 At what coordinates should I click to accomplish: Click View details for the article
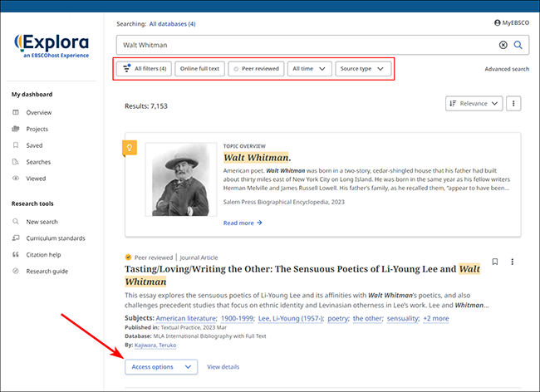[223, 367]
